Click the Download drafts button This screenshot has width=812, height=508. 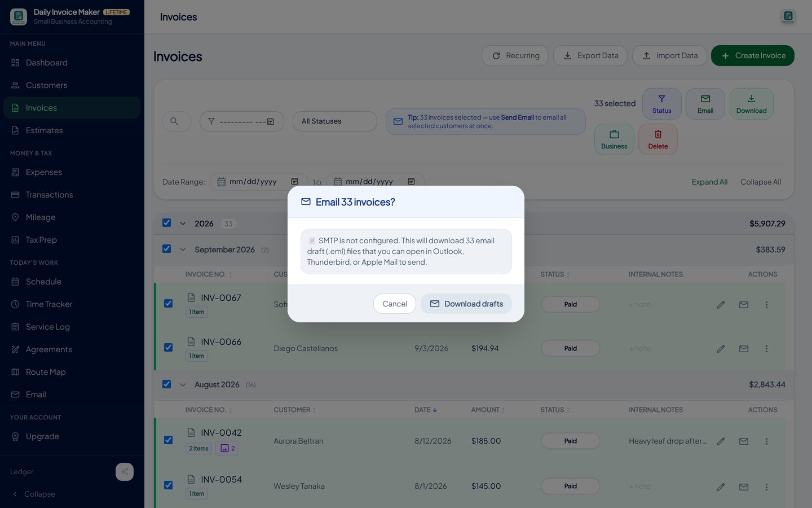(466, 304)
